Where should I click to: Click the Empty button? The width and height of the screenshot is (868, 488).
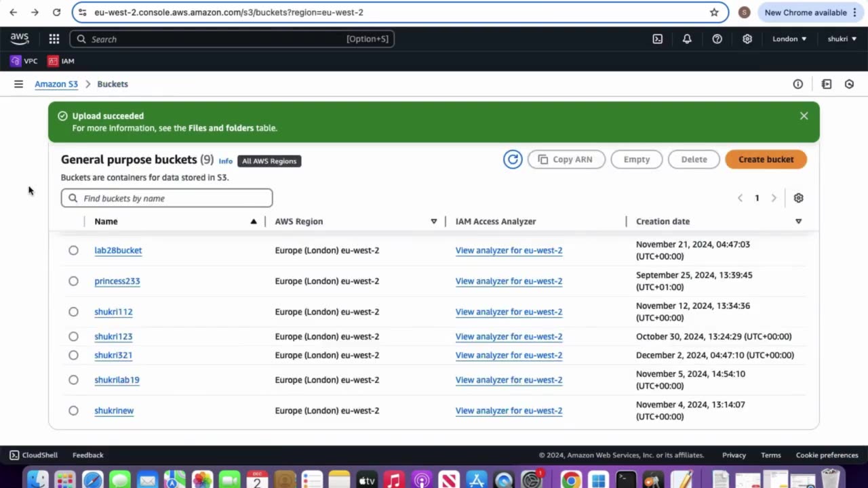(637, 159)
